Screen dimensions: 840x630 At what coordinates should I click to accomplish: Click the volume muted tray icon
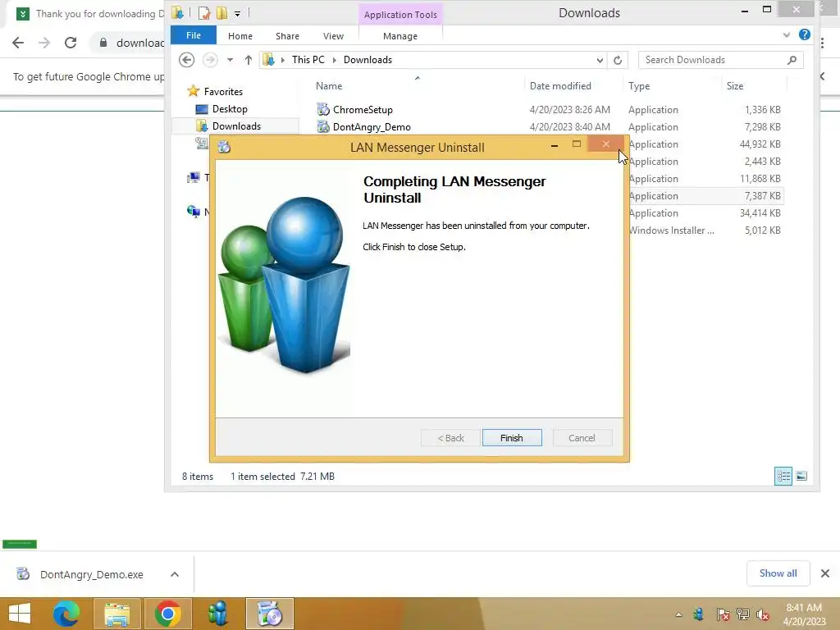[x=762, y=614]
